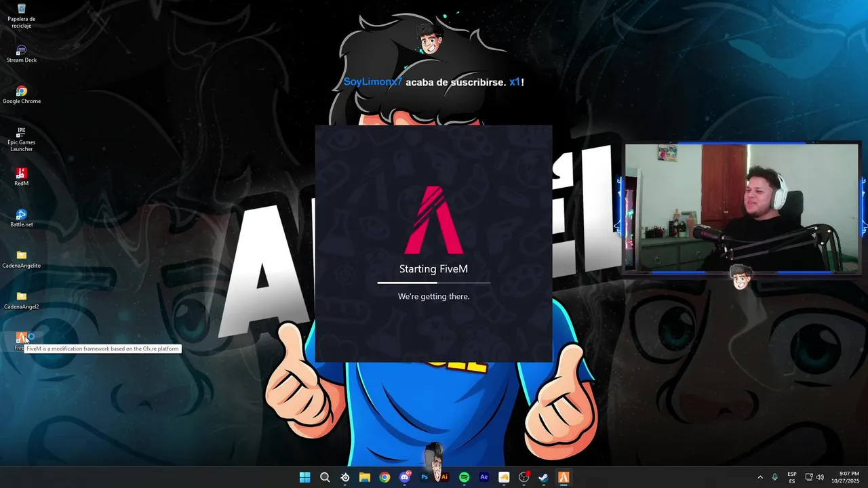This screenshot has height=488, width=868.
Task: Click the webcam overlay feed
Action: 741,208
